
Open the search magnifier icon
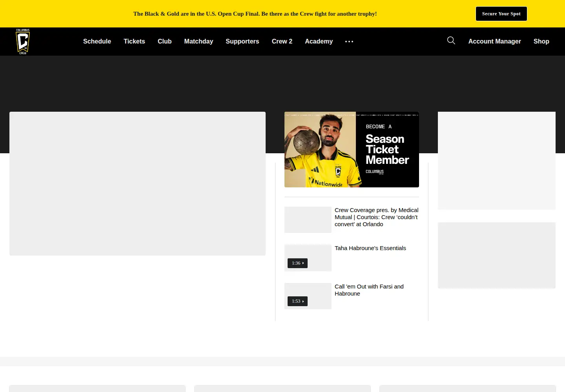pos(451,40)
